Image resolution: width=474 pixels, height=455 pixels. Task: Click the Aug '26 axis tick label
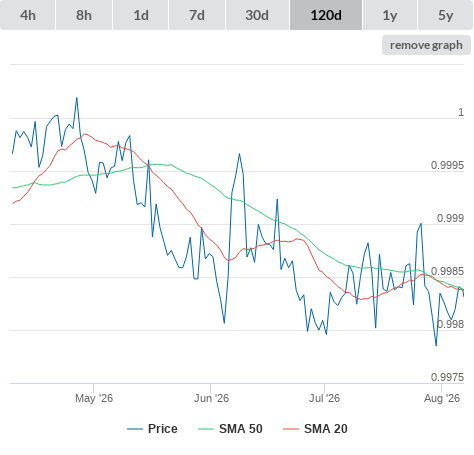(442, 398)
